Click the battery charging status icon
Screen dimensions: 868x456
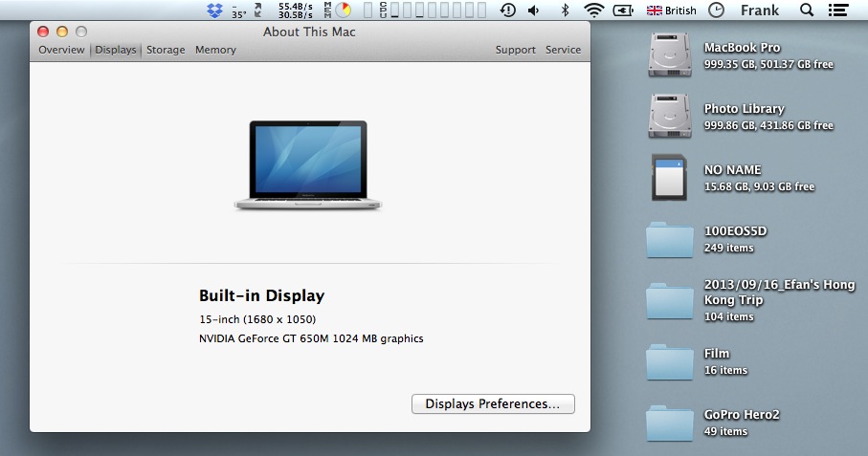pos(623,10)
